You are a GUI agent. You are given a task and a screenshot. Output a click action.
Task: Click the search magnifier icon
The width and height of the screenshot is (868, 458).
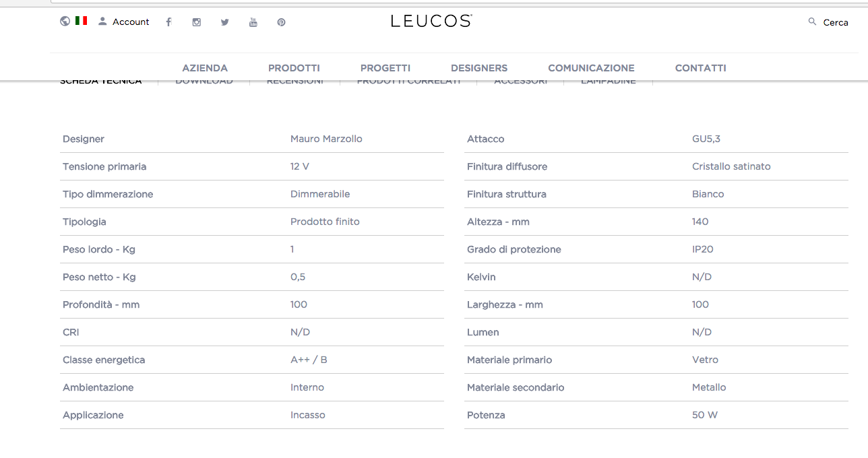[812, 22]
